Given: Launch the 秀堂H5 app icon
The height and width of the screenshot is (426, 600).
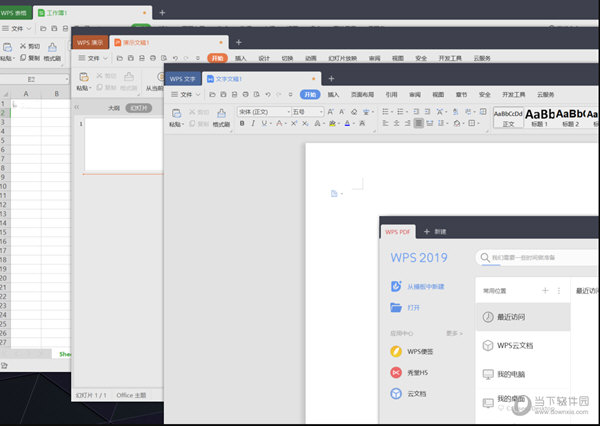Looking at the screenshot, I should (396, 372).
